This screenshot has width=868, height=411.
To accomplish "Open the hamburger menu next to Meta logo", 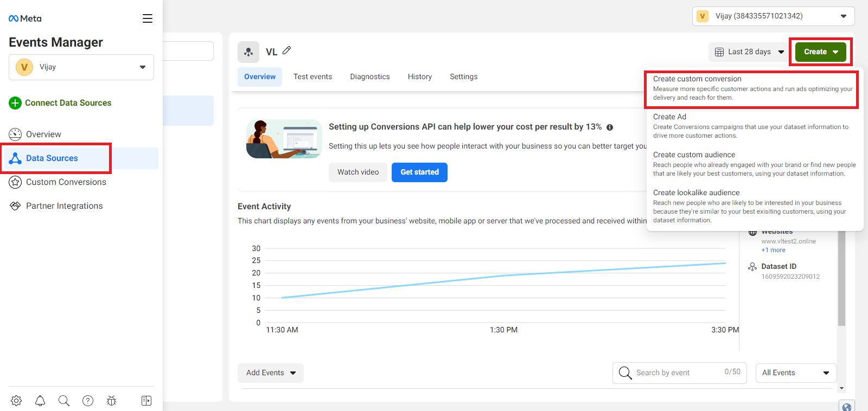I will [x=148, y=18].
